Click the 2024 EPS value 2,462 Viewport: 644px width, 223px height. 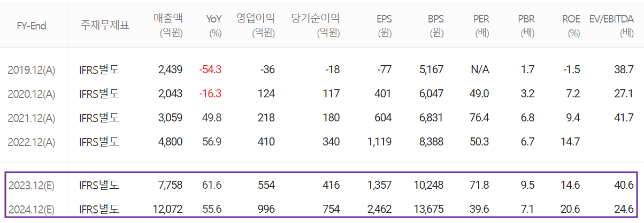pos(380,209)
